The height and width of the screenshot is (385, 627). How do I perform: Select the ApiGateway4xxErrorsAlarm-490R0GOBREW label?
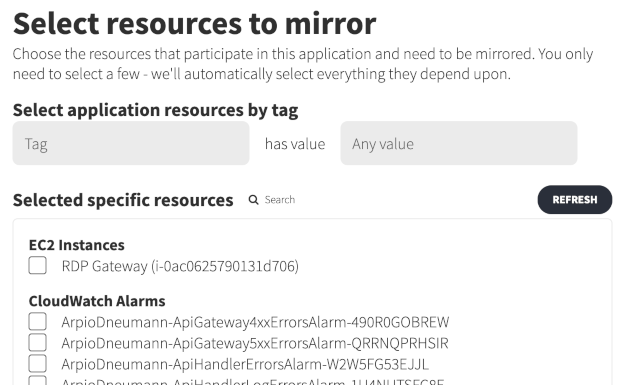(x=255, y=322)
